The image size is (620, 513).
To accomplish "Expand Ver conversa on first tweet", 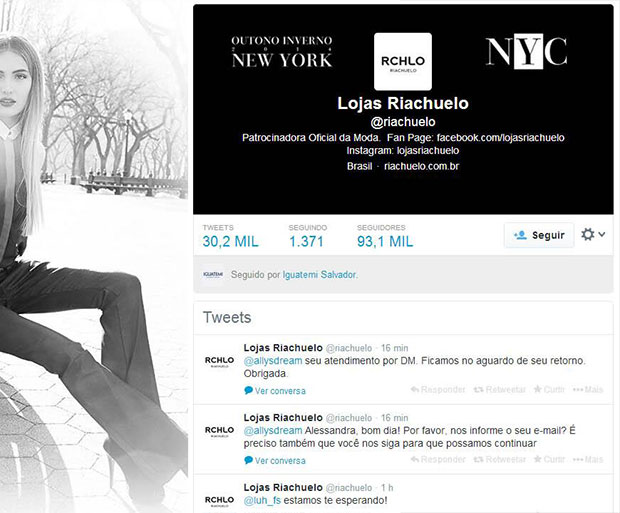I will pos(275,391).
